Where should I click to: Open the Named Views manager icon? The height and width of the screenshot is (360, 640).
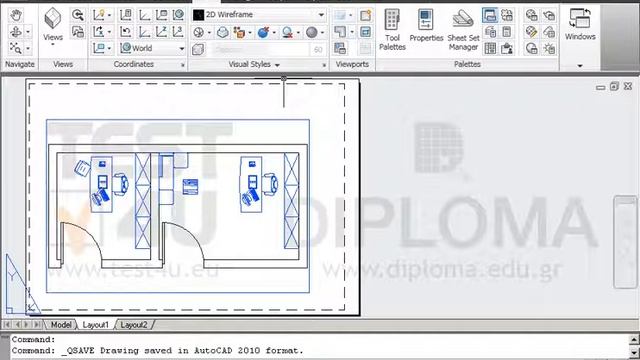78,31
